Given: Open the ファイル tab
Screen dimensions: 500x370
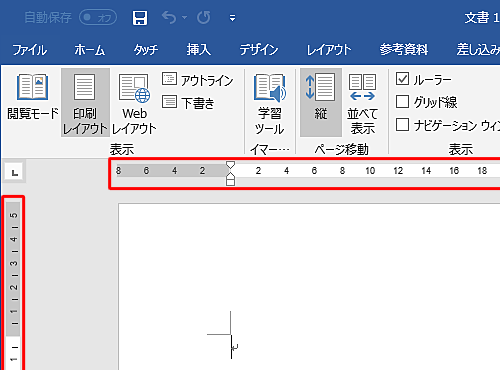Looking at the screenshot, I should 30,50.
